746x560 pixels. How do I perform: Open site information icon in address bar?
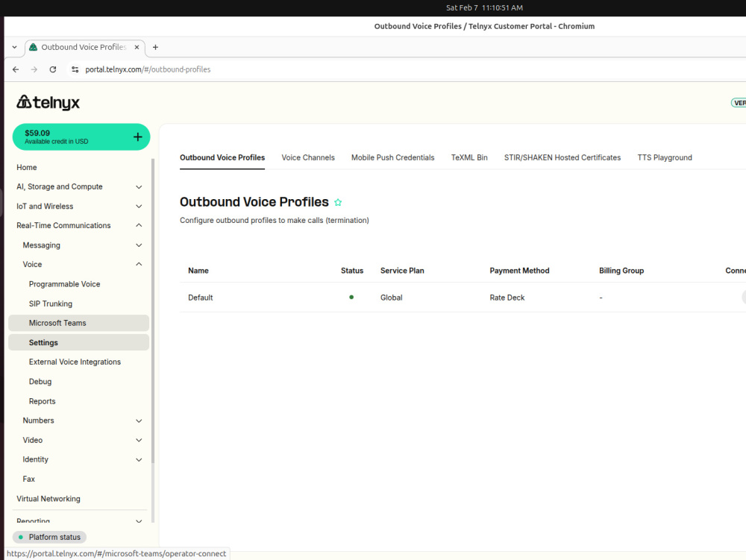click(75, 69)
